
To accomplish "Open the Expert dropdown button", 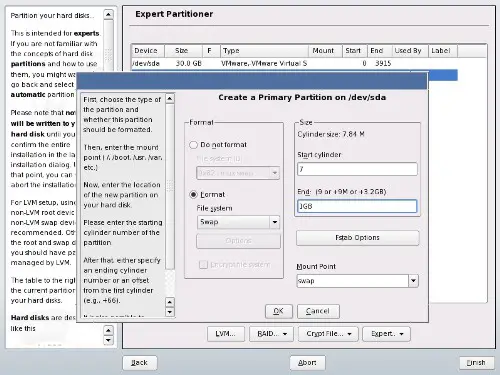I will coord(386,334).
